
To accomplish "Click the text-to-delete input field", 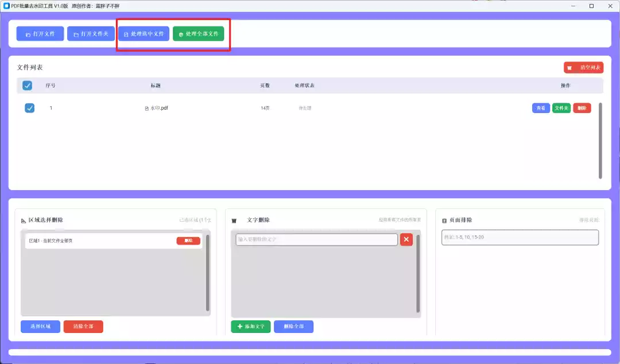I will 316,239.
